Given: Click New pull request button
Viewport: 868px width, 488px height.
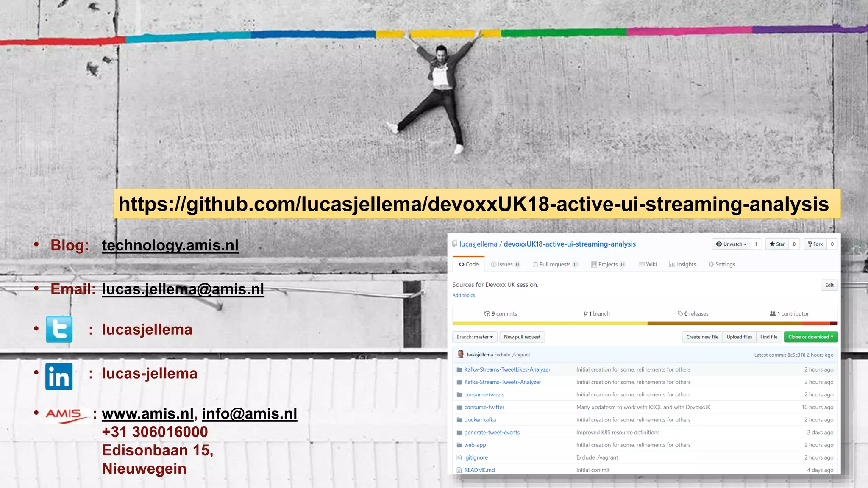Looking at the screenshot, I should pos(522,337).
